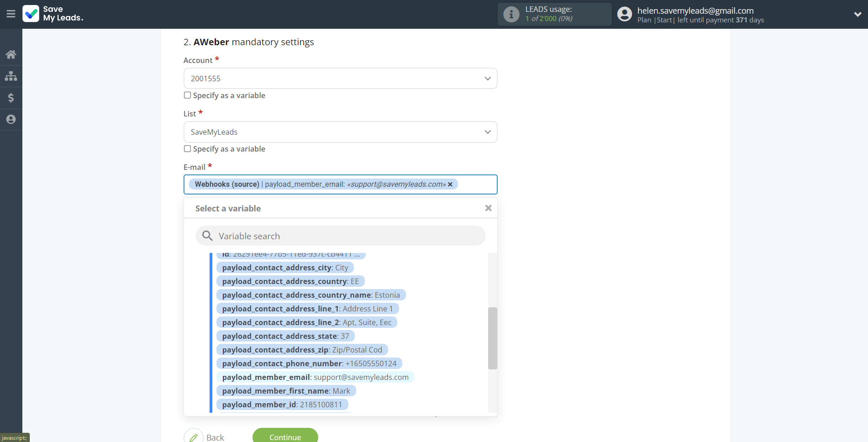
Task: Expand the account menu chevron
Action: click(x=857, y=14)
